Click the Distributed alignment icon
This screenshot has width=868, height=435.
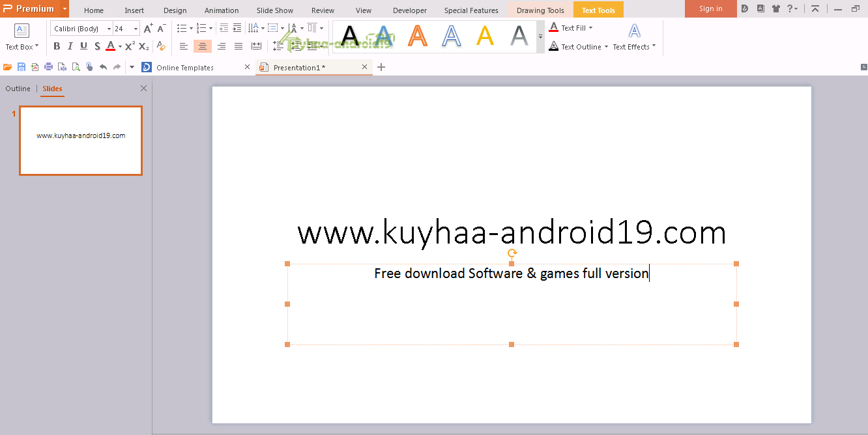pos(256,46)
